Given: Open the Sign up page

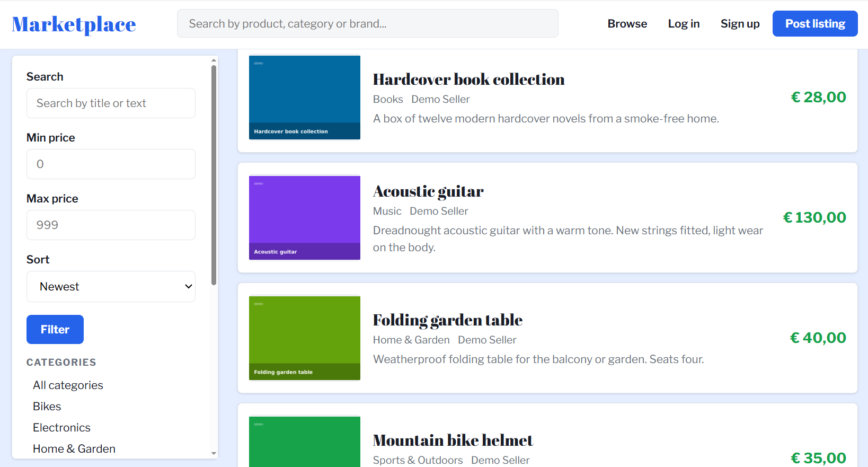Looking at the screenshot, I should click(740, 24).
